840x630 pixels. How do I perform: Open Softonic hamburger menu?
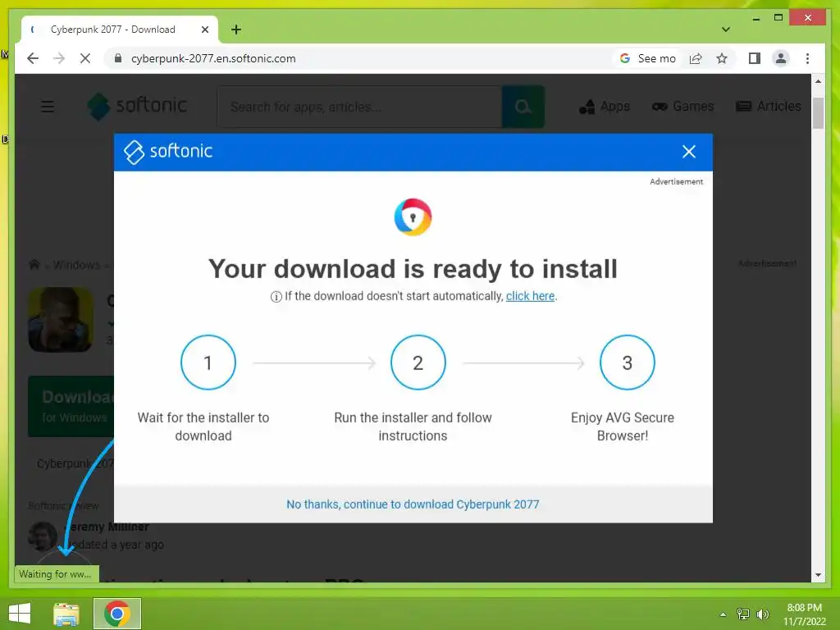pos(48,107)
